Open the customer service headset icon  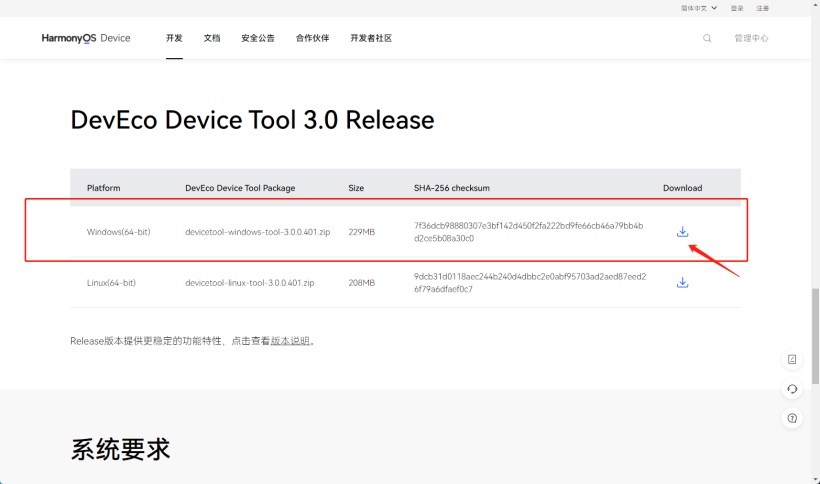point(792,388)
